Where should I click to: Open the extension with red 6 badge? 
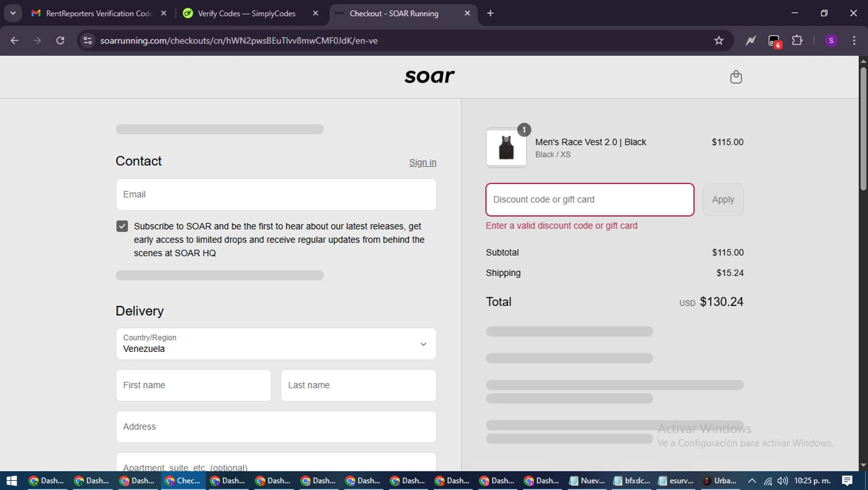[x=774, y=41]
